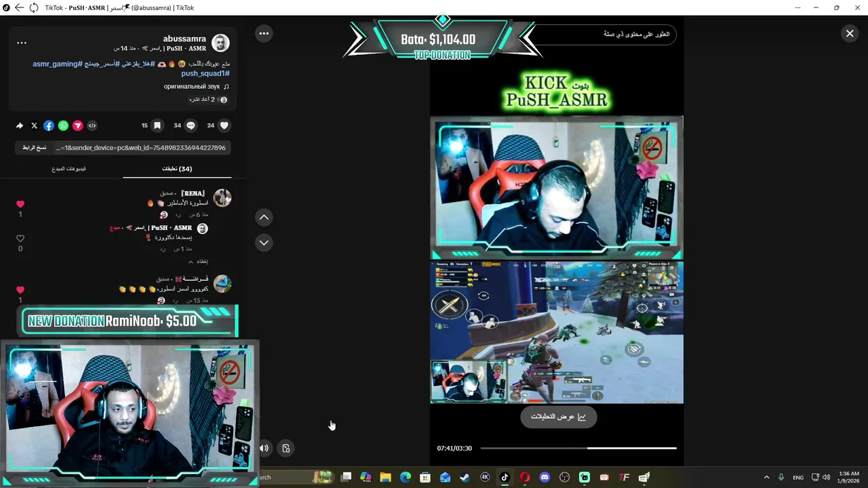Open 4K Downloader from the taskbar
The height and width of the screenshot is (488, 868).
[485, 477]
